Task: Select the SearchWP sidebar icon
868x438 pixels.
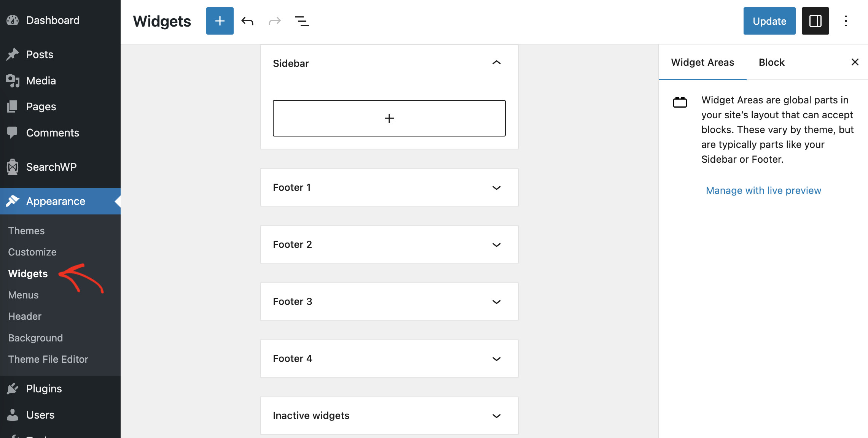Action: coord(13,167)
